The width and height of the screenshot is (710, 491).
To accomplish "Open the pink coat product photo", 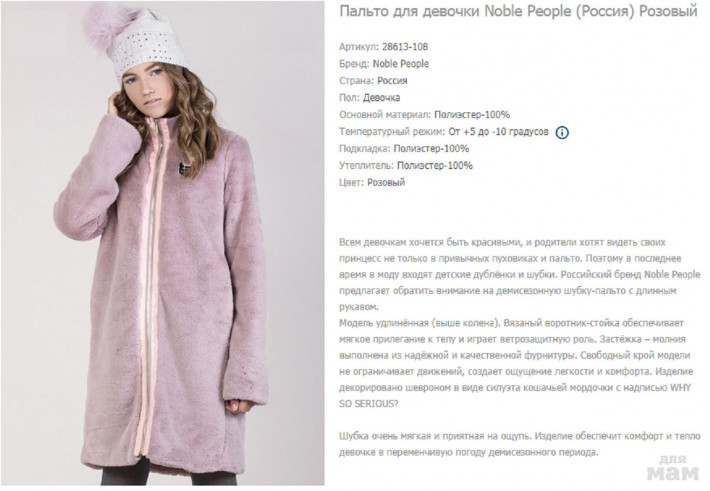I will 163,243.
